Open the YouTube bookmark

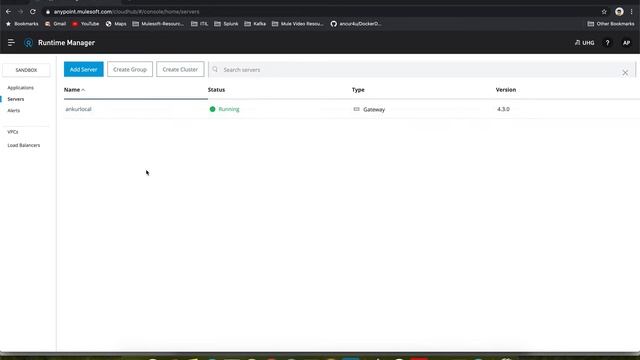pyautogui.click(x=86, y=24)
